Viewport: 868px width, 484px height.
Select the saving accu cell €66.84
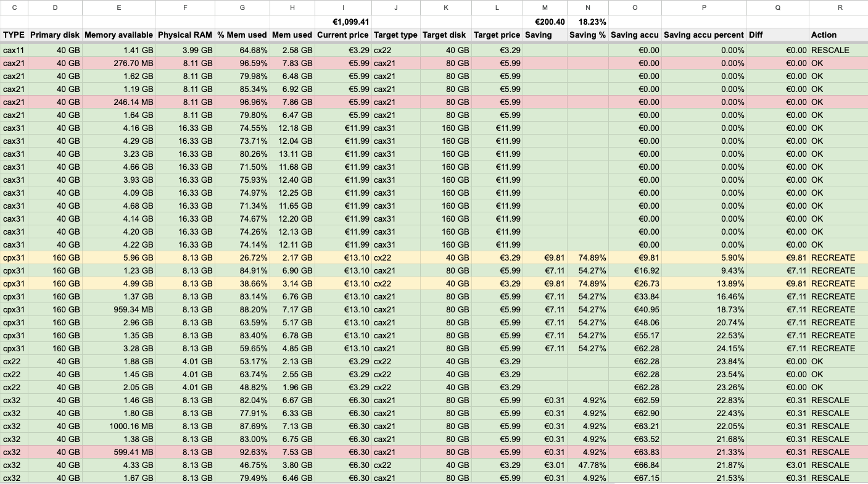pos(635,465)
